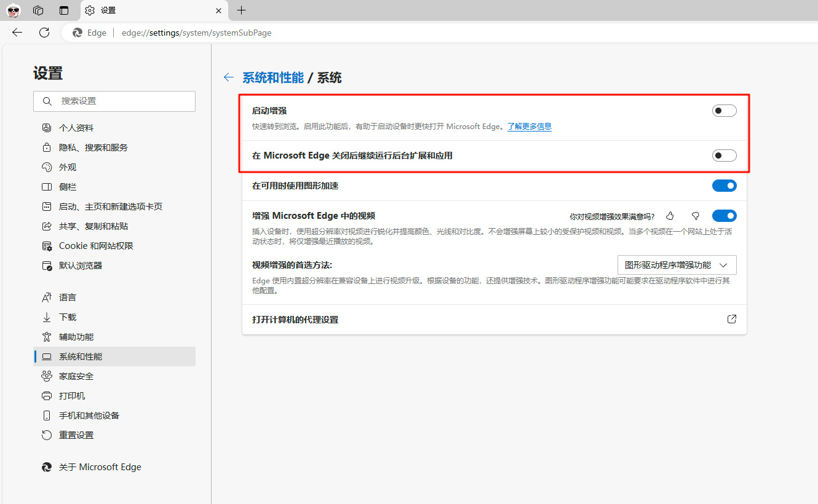Open the 图形驱动程序增强功能 dropdown

677,265
